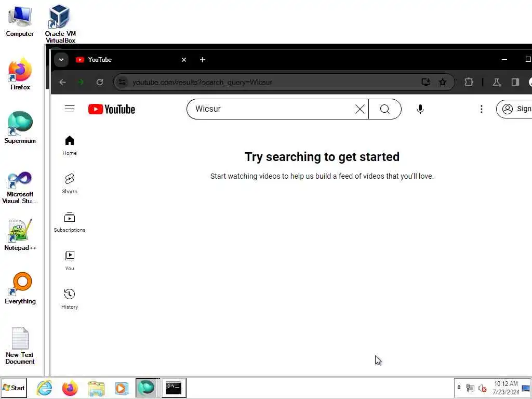Go to Home in sidebar
Image resolution: width=532 pixels, height=399 pixels.
tap(70, 145)
